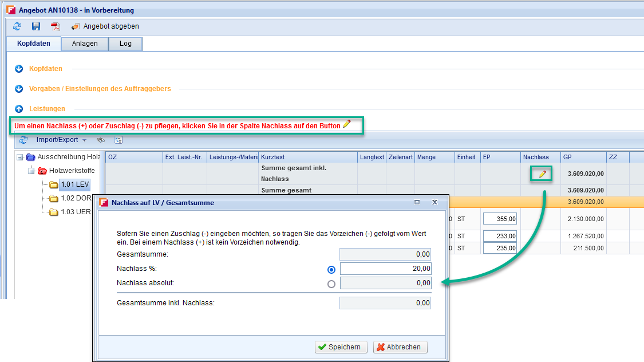Screen dimensions: 644x362
Task: Collapse the Leistungen section
Action: point(18,109)
